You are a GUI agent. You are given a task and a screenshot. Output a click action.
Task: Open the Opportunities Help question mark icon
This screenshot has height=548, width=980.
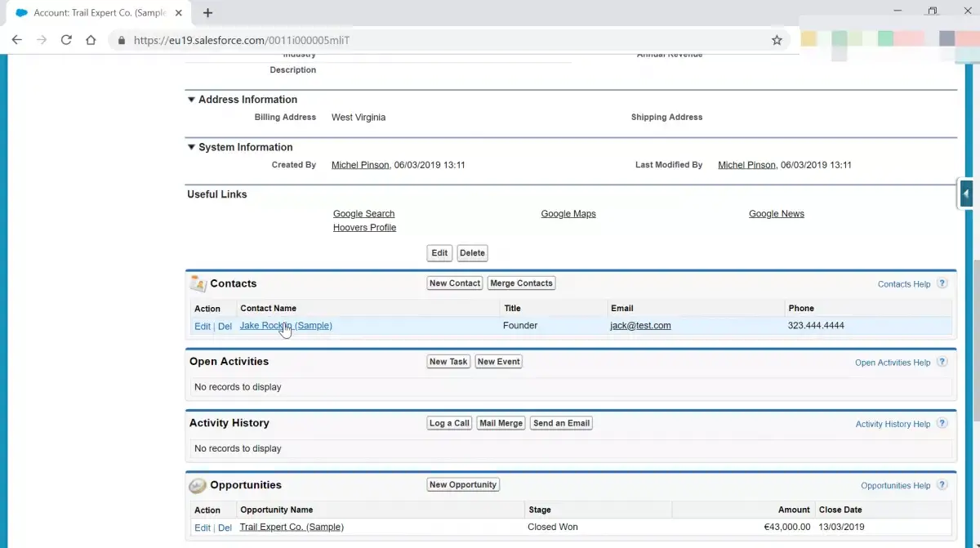tap(942, 485)
